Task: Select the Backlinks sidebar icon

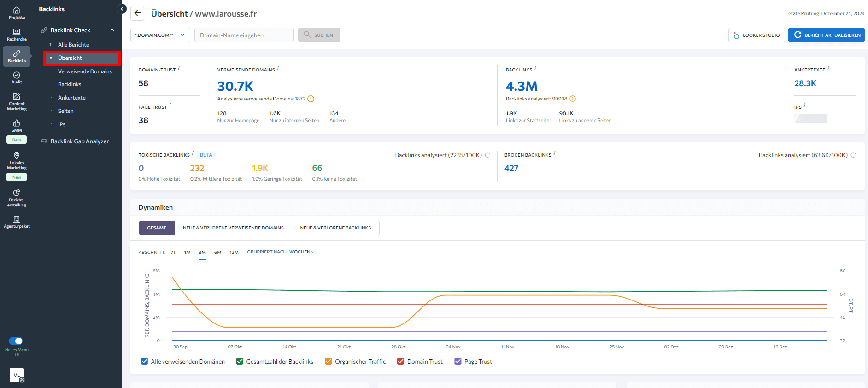Action: [x=17, y=56]
